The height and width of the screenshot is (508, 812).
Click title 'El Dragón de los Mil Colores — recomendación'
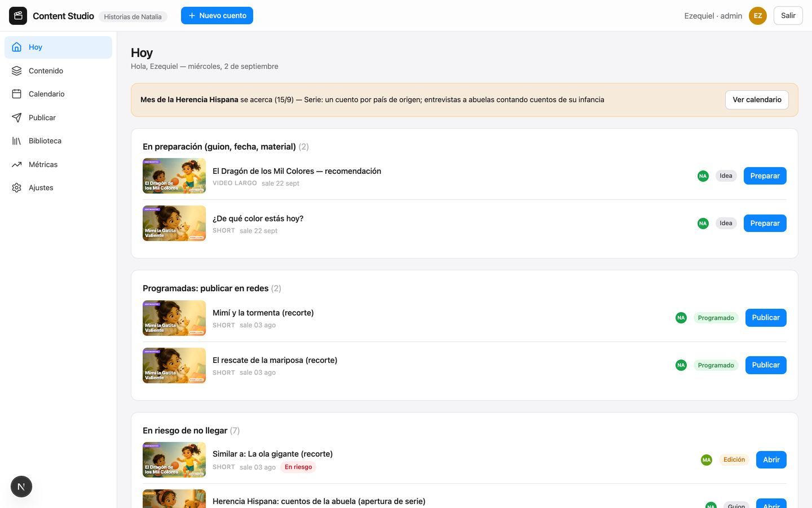(297, 171)
